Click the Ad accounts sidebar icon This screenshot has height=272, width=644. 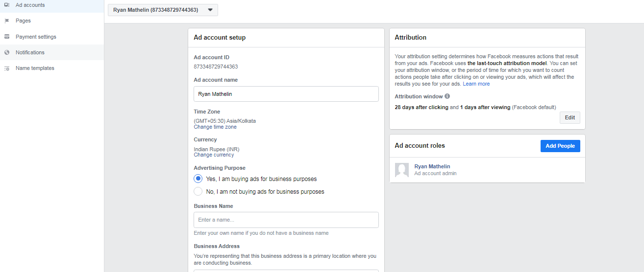click(7, 5)
